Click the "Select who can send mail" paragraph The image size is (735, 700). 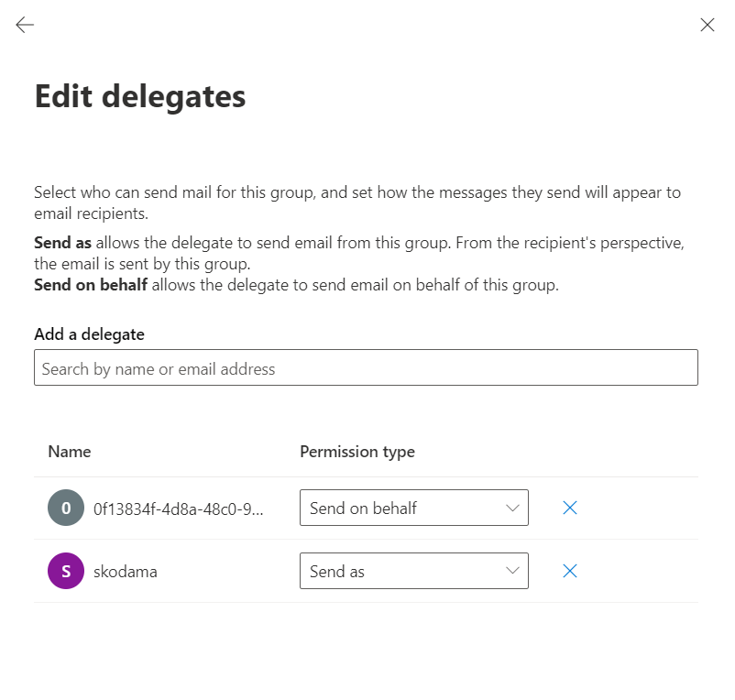(357, 202)
